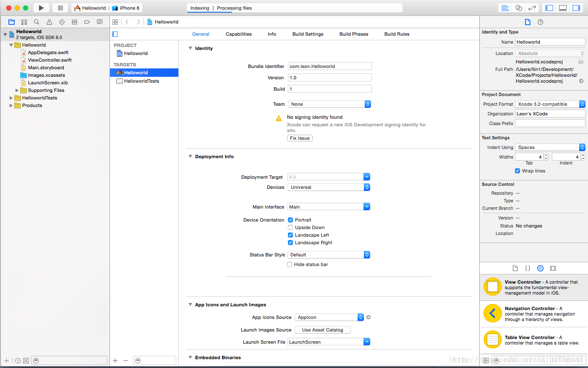This screenshot has height=368, width=588.
Task: Uncheck the Portrait orientation
Action: click(290, 220)
